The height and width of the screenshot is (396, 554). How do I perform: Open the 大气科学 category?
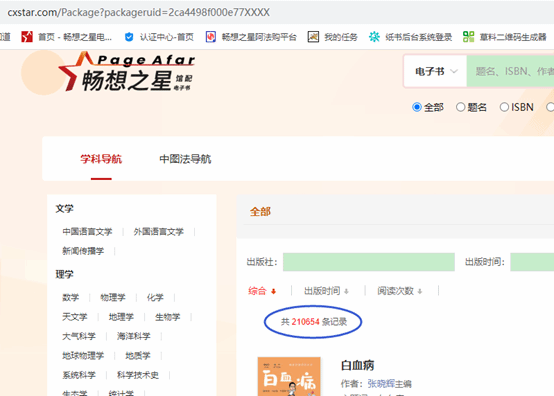coord(79,336)
